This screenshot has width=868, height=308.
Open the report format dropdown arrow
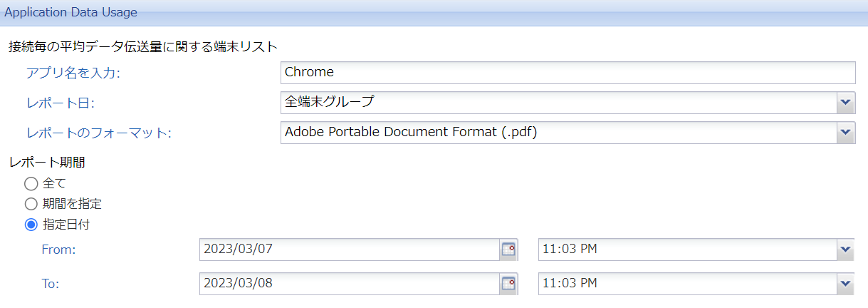point(845,132)
